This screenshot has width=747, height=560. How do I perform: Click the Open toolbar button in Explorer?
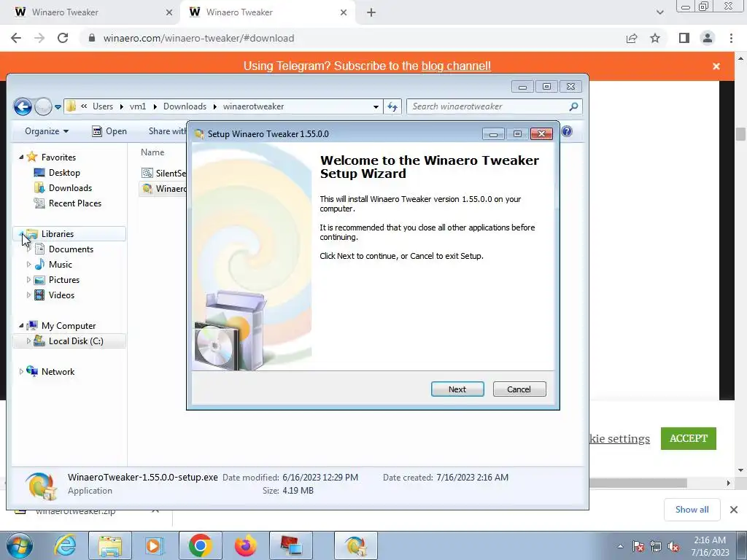[x=109, y=131]
